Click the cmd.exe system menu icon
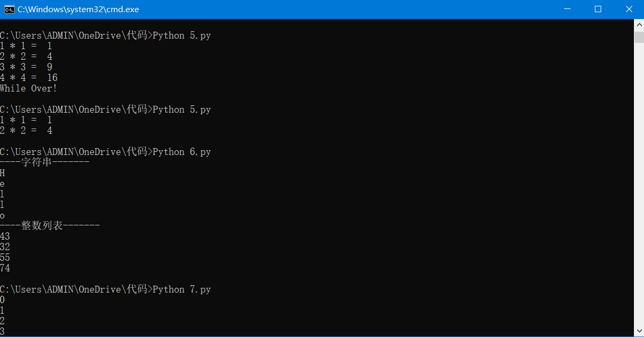 pos(9,9)
